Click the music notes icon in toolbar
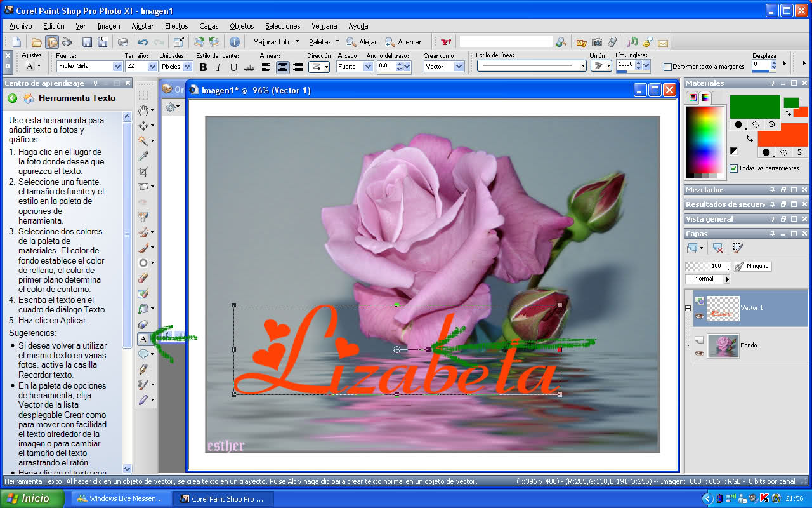Image resolution: width=812 pixels, height=508 pixels. [x=632, y=42]
